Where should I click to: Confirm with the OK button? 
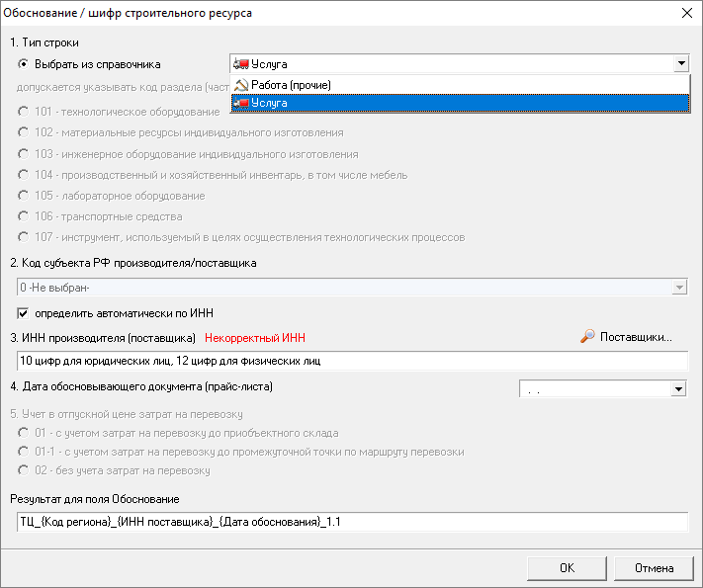(x=567, y=568)
